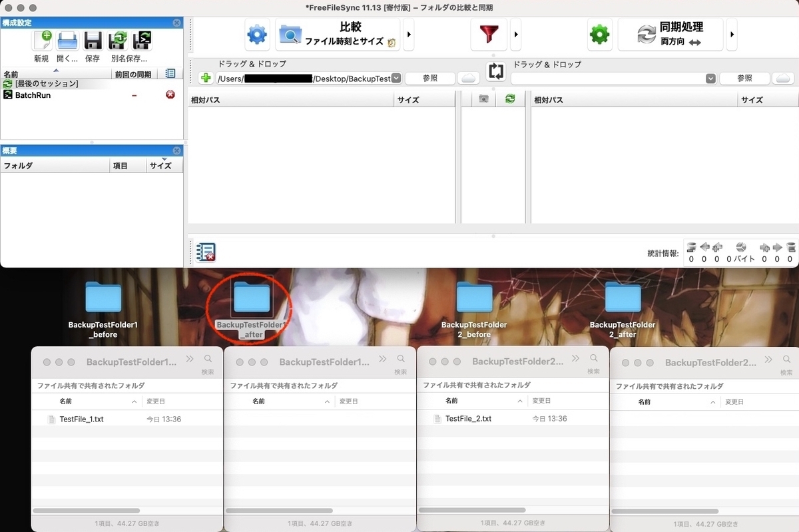This screenshot has width=799, height=532.
Task: Sort configurations by 名前 column
Action: pos(56,74)
